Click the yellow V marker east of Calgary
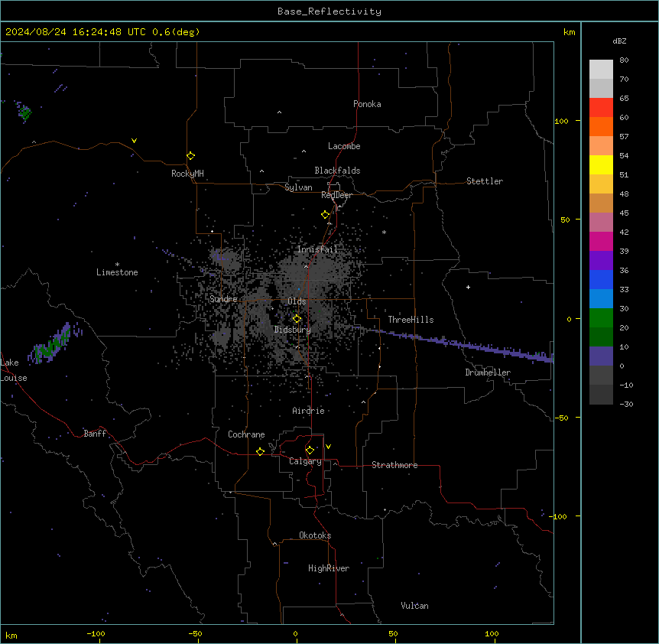Viewport: 659px width, 644px height. coord(328,447)
